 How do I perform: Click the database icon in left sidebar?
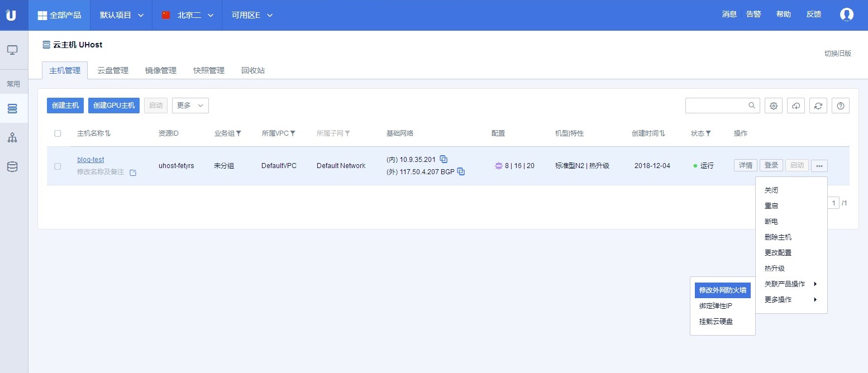coord(12,166)
